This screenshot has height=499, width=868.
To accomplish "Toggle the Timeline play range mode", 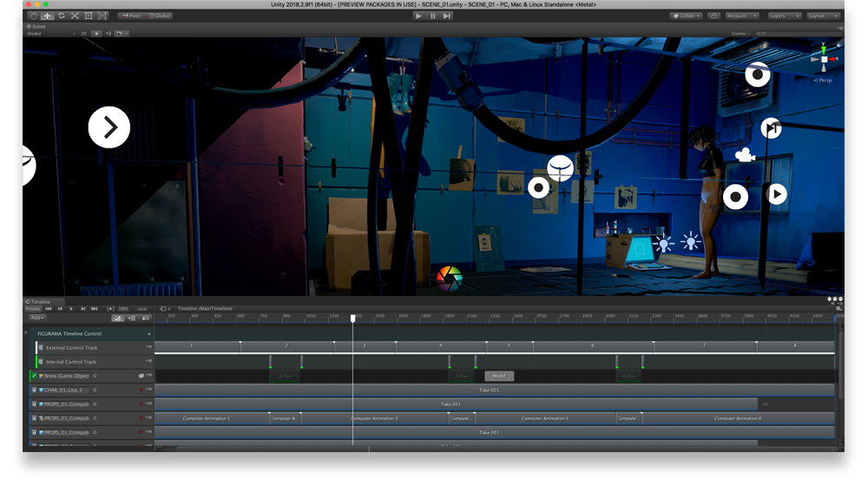I will click(110, 309).
